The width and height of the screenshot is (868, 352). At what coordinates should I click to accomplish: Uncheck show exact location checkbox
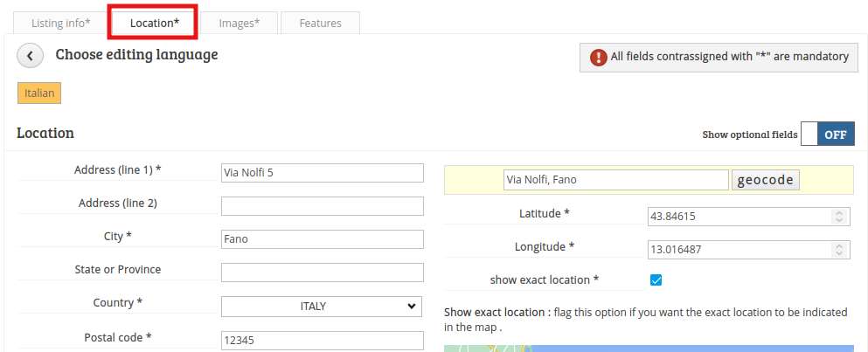(x=656, y=280)
